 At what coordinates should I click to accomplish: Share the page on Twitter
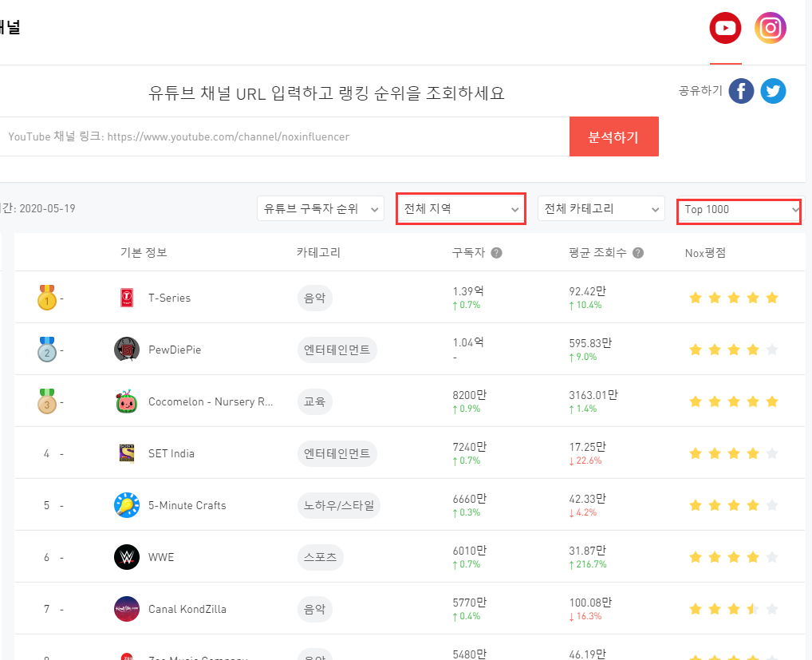(773, 91)
